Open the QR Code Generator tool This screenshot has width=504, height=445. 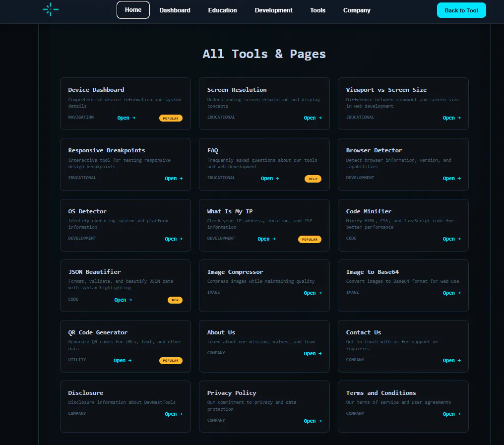123,361
